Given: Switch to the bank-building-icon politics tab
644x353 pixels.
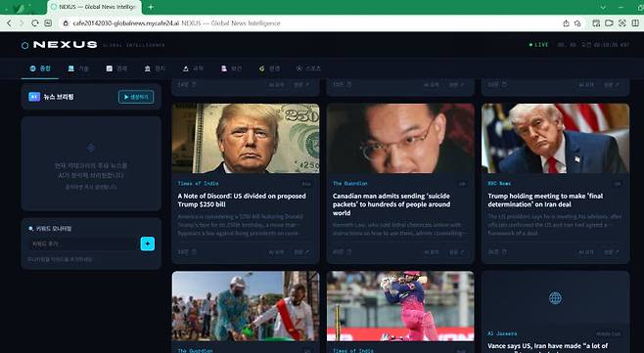Looking at the screenshot, I should (155, 68).
